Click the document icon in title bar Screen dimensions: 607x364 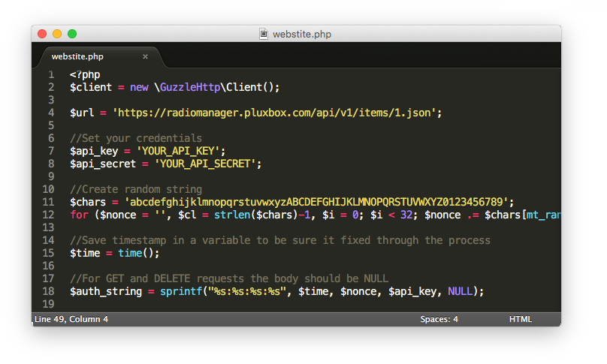coord(264,34)
